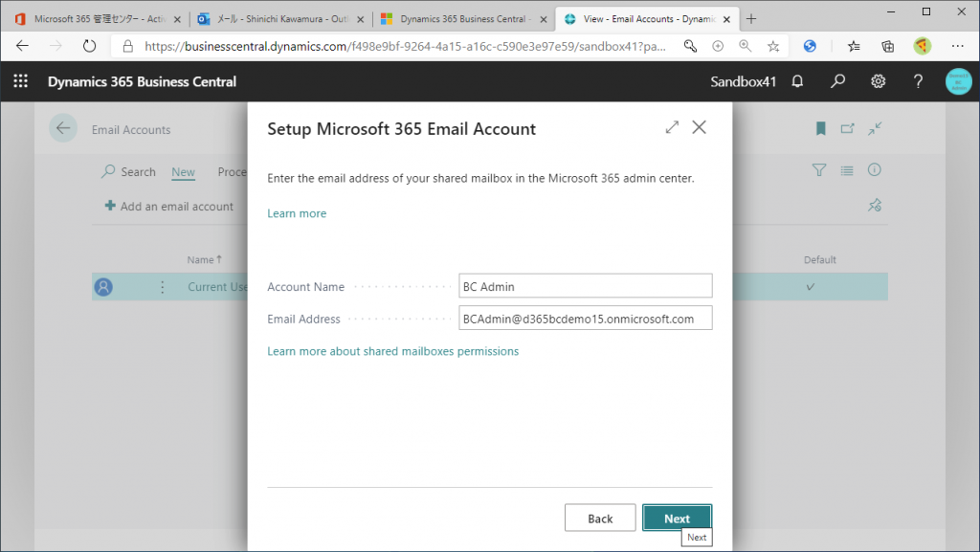Open the notifications bell
The width and height of the screenshot is (980, 552).
click(x=797, y=81)
